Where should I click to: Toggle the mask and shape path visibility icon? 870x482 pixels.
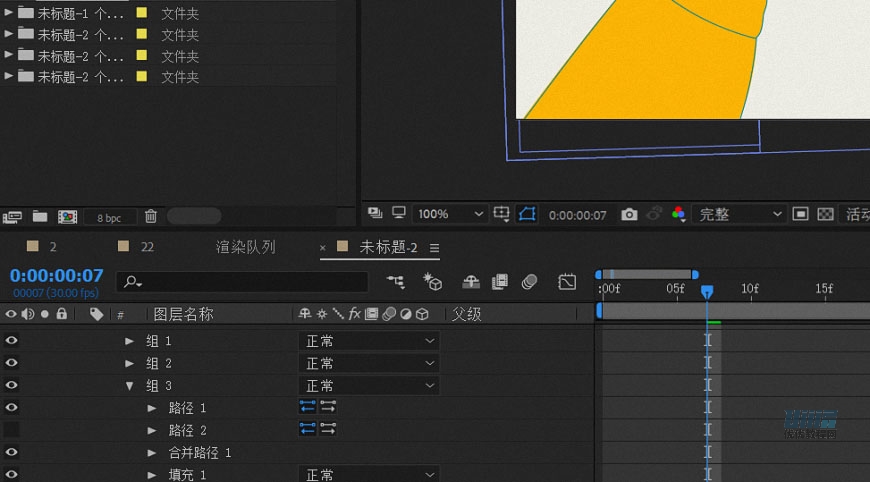point(528,214)
